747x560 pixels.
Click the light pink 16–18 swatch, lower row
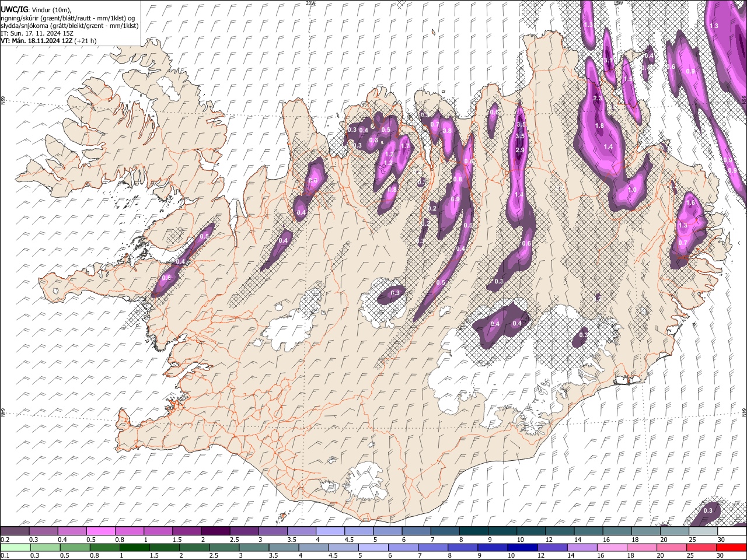(611, 547)
